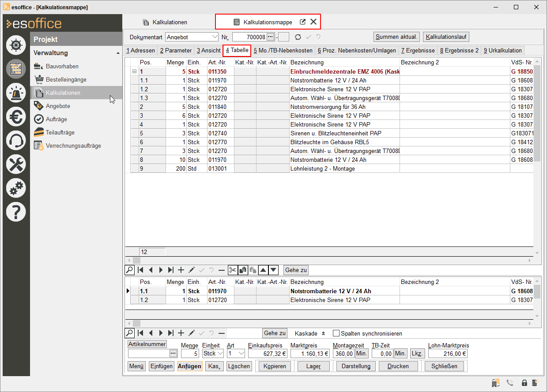Open the Einheit dropdown showing Stck

click(x=220, y=353)
